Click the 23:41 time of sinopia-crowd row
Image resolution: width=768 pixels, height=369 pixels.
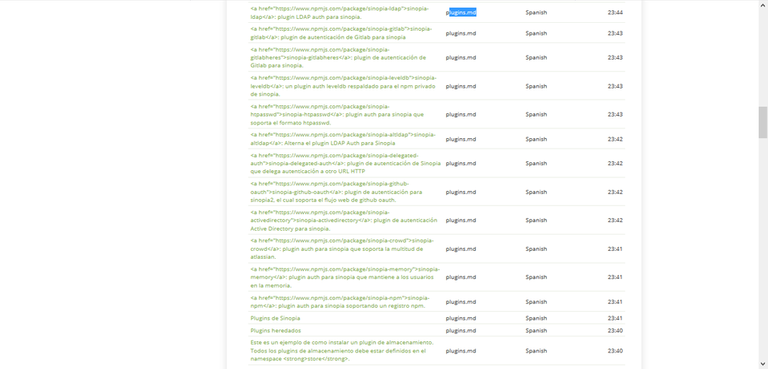coord(615,248)
